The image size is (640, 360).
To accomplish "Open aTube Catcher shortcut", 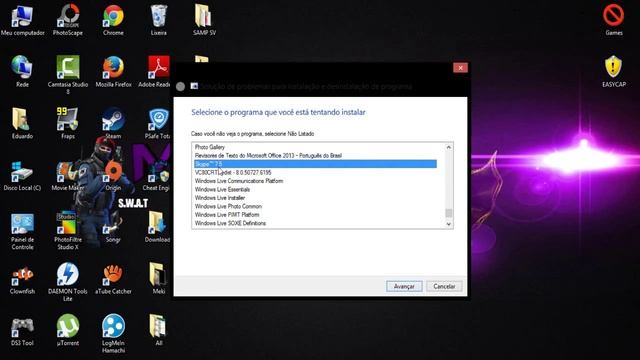I will click(113, 280).
